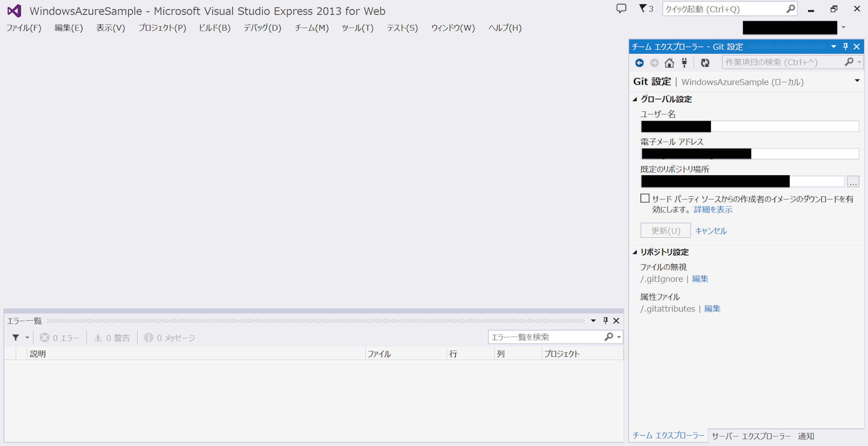This screenshot has width=868, height=446.
Task: Open the ビルド(B) menu
Action: pos(215,28)
